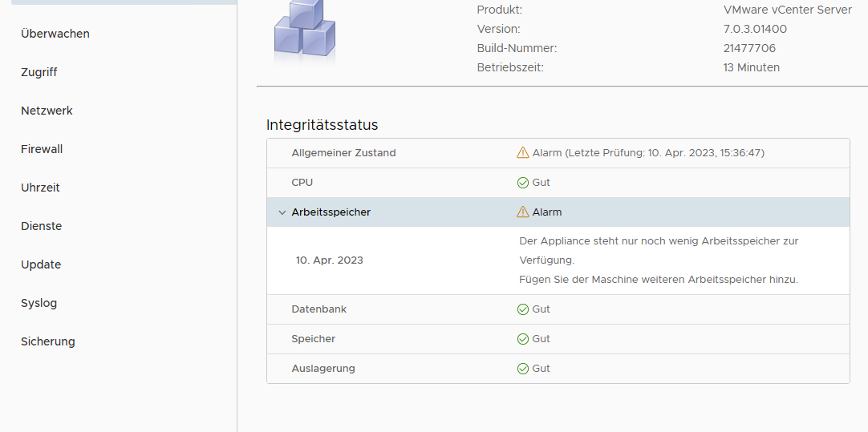Click the green checkmark icon for Speicher

pyautogui.click(x=523, y=339)
